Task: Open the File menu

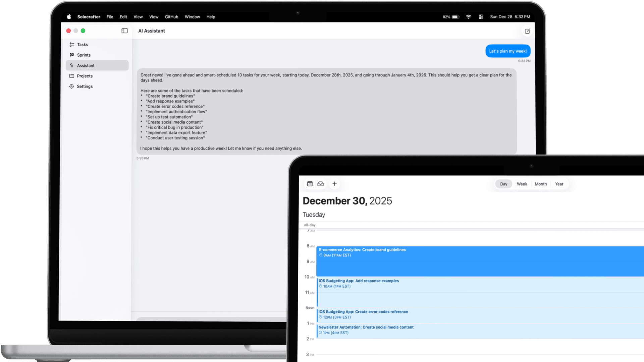Action: (110, 17)
